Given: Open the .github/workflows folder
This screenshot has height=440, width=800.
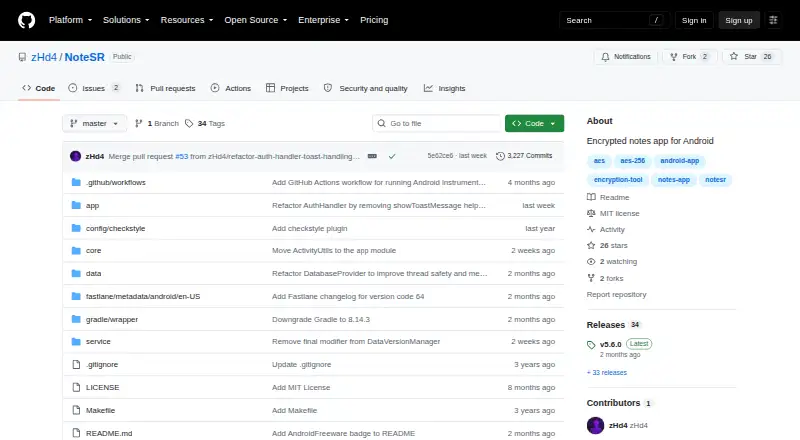Looking at the screenshot, I should [x=116, y=183].
